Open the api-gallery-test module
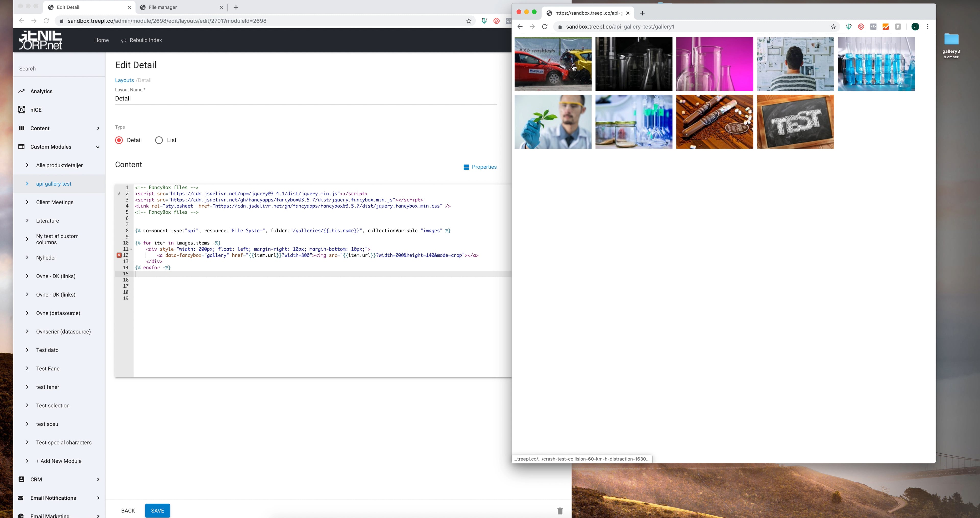This screenshot has width=980, height=518. pos(54,184)
